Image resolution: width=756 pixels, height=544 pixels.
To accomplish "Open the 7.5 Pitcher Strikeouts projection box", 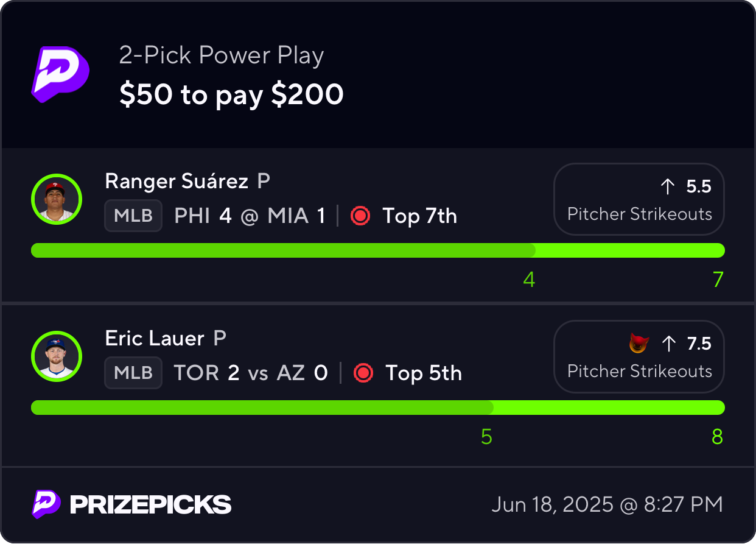I will point(639,356).
